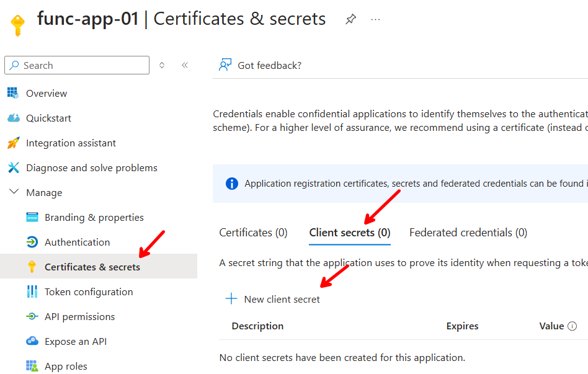This screenshot has height=374, width=588.
Task: Click the Expires column header
Action: [x=462, y=326]
